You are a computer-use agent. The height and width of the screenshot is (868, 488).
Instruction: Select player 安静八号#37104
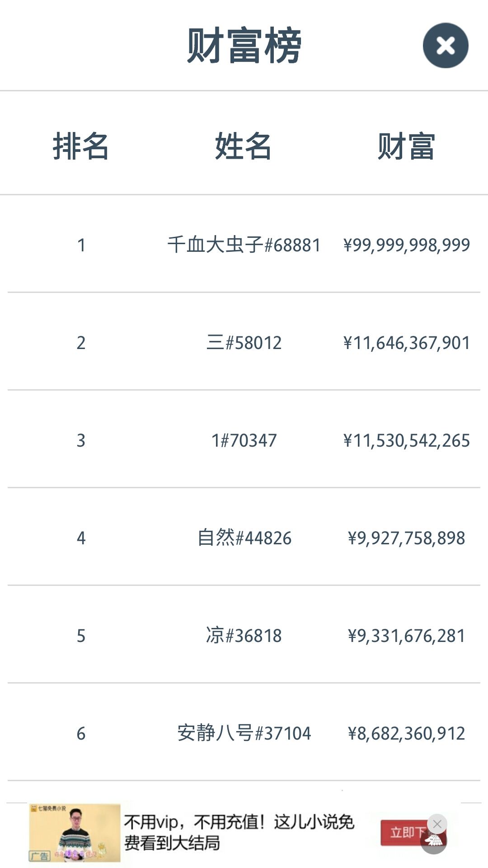(x=244, y=733)
